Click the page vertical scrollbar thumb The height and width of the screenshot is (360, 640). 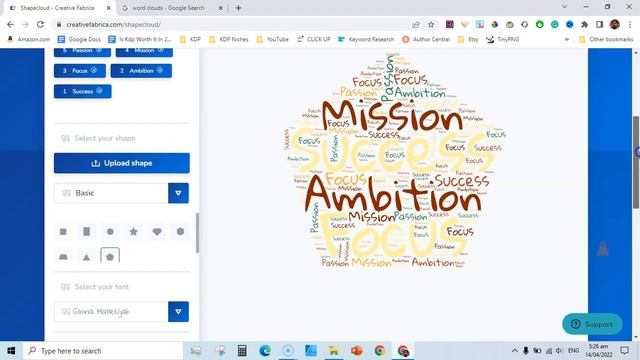coord(636,162)
